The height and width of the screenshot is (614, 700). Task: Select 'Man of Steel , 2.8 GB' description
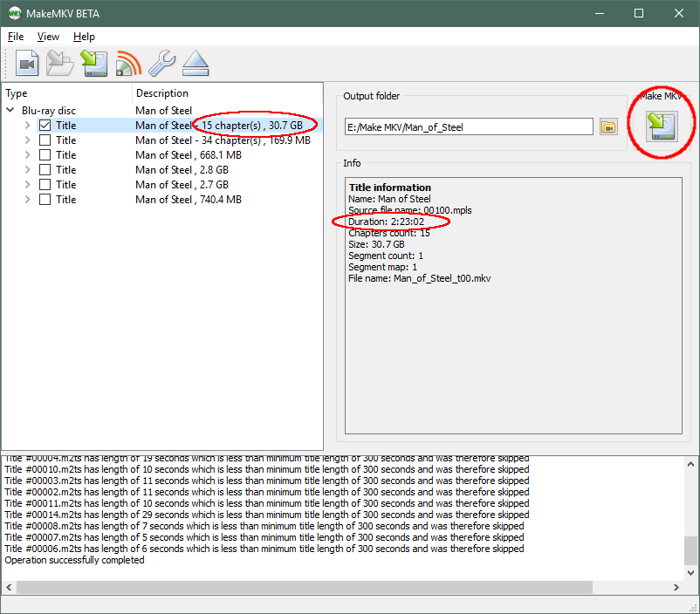[182, 169]
